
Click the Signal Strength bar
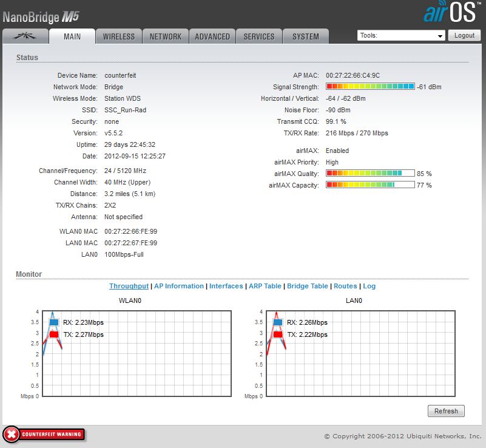click(370, 86)
